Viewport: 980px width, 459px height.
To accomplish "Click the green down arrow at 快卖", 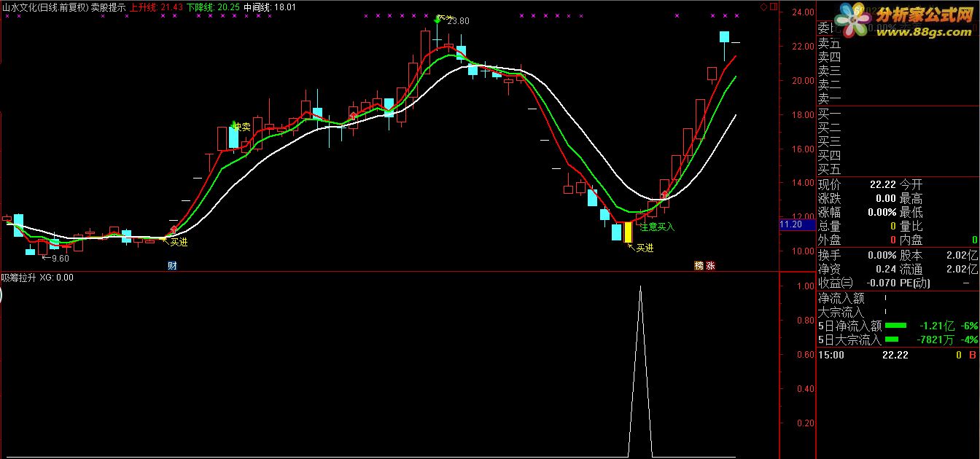I will (233, 125).
